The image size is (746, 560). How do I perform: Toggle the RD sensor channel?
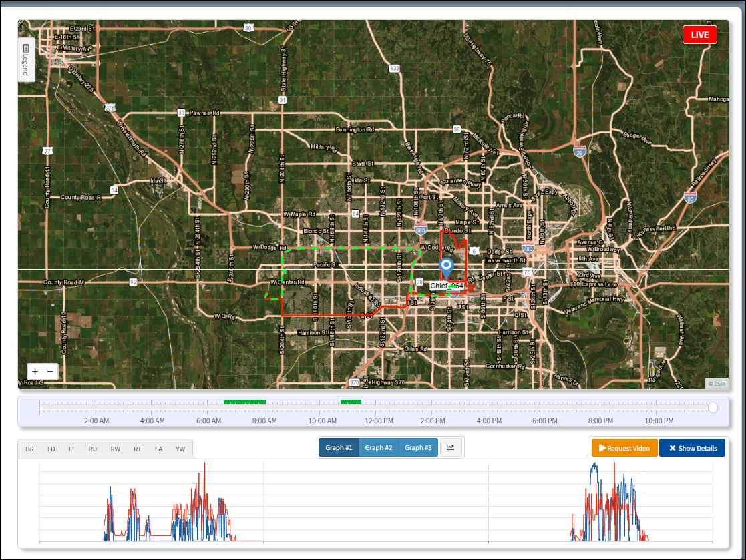(92, 449)
